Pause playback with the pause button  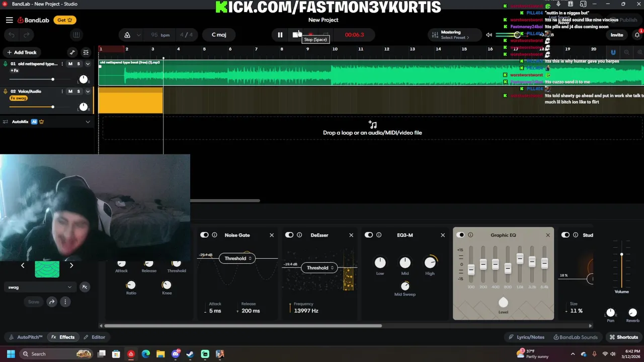tap(280, 35)
